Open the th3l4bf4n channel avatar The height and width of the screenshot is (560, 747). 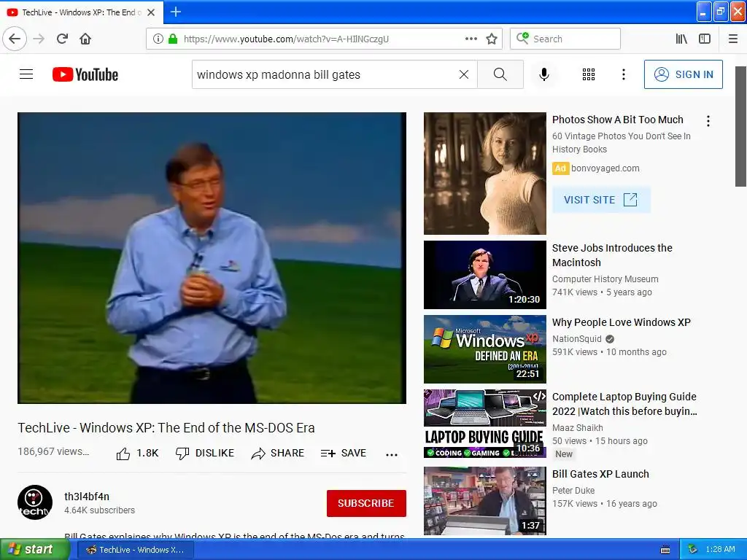(x=35, y=502)
